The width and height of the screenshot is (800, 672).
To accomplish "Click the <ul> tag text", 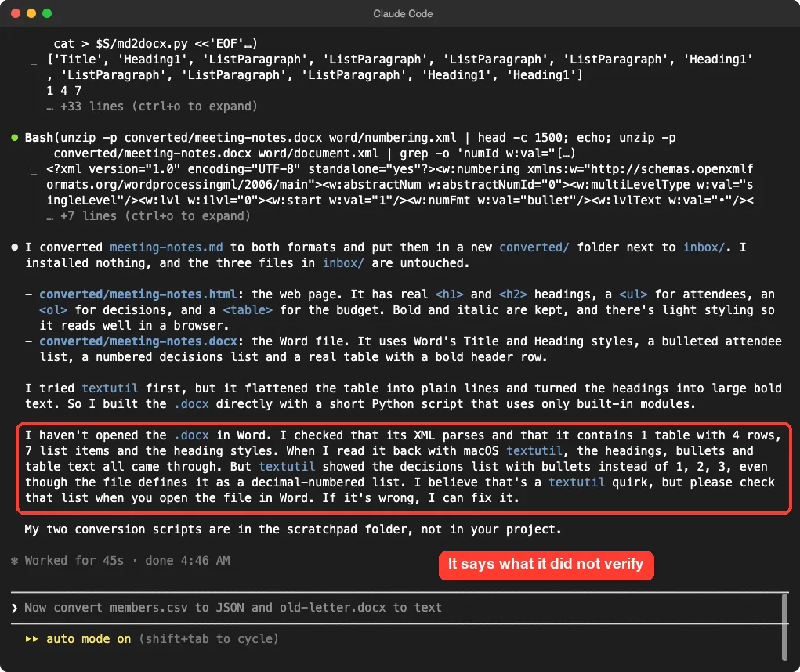I will pos(633,294).
